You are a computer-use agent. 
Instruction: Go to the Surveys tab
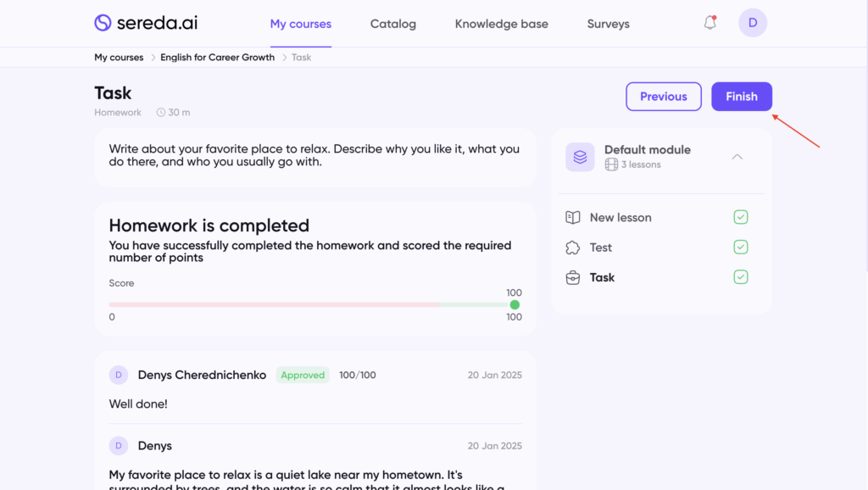pos(608,24)
